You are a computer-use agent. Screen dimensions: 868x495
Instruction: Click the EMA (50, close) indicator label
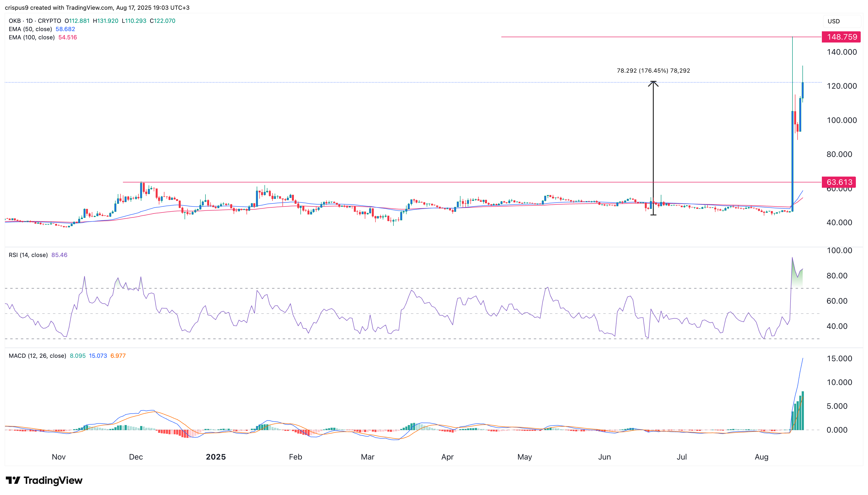pyautogui.click(x=30, y=29)
